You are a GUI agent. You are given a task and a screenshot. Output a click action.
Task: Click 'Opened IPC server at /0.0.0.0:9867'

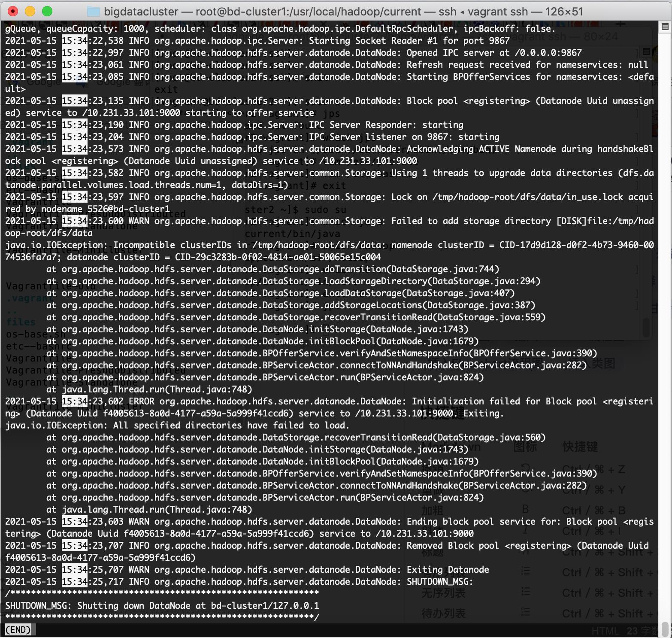pyautogui.click(x=494, y=53)
